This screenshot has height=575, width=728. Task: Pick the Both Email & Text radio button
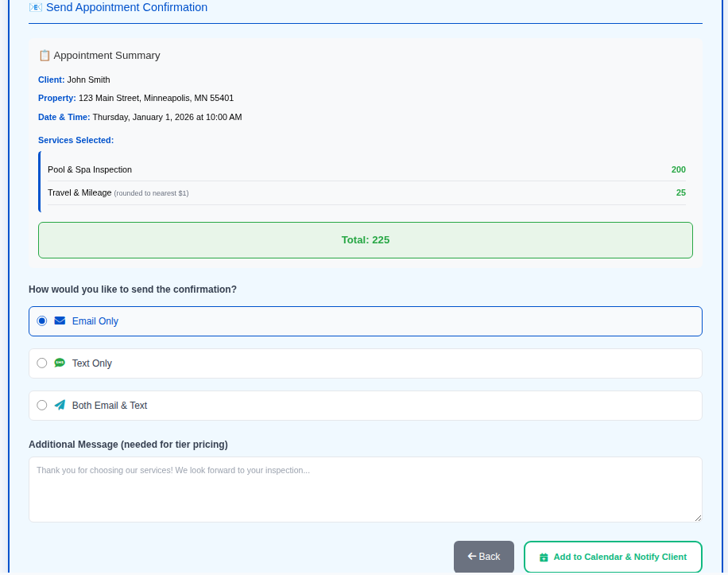point(42,406)
